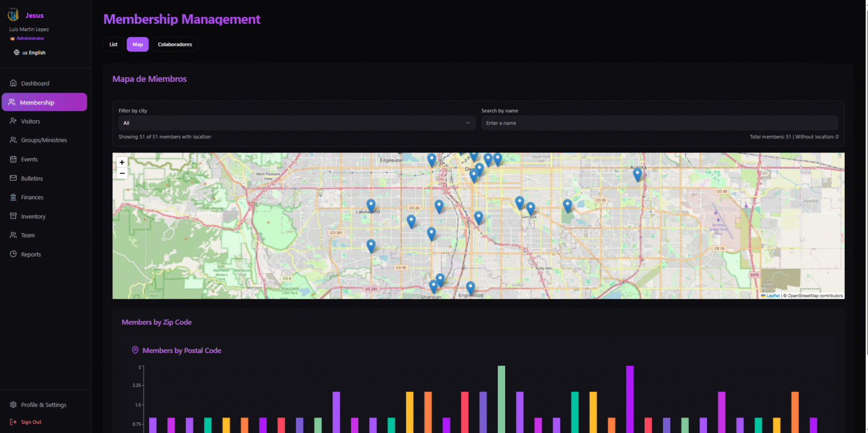
Task: Click the Inventory box icon
Action: [13, 216]
